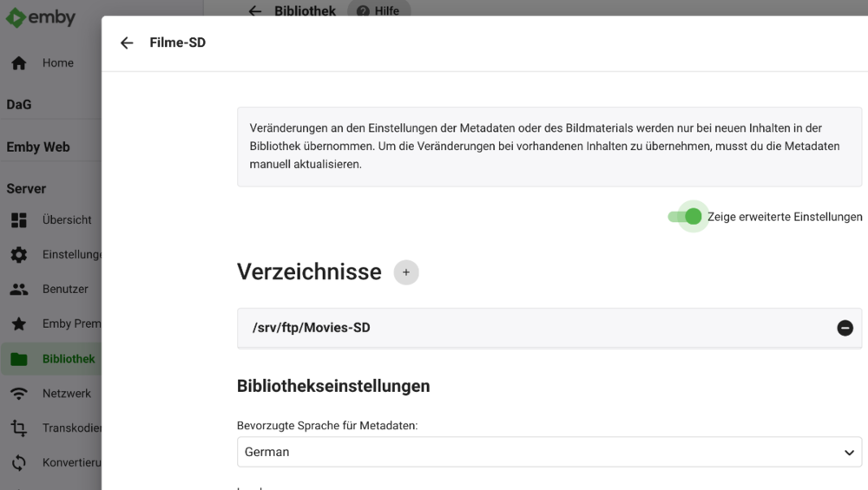The height and width of the screenshot is (490, 868).
Task: Click the Bibliothekseinstellungen heading
Action: click(x=333, y=386)
